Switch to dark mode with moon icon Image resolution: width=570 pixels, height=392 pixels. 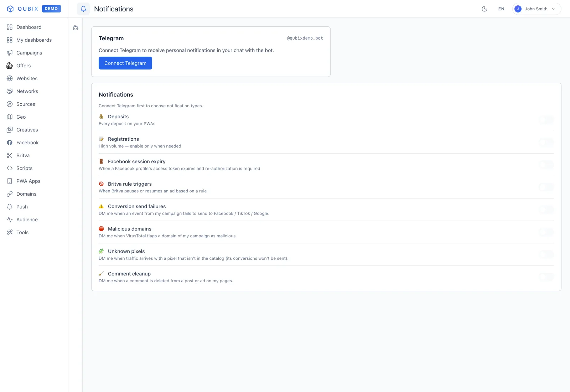point(484,9)
